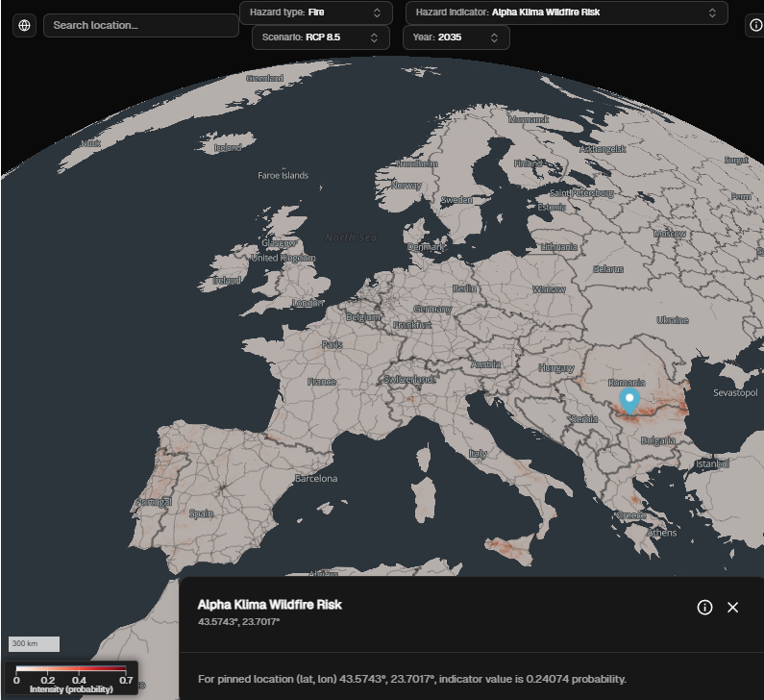This screenshot has width=764, height=700.
Task: Click the Faroe Islands map label
Action: point(283,176)
